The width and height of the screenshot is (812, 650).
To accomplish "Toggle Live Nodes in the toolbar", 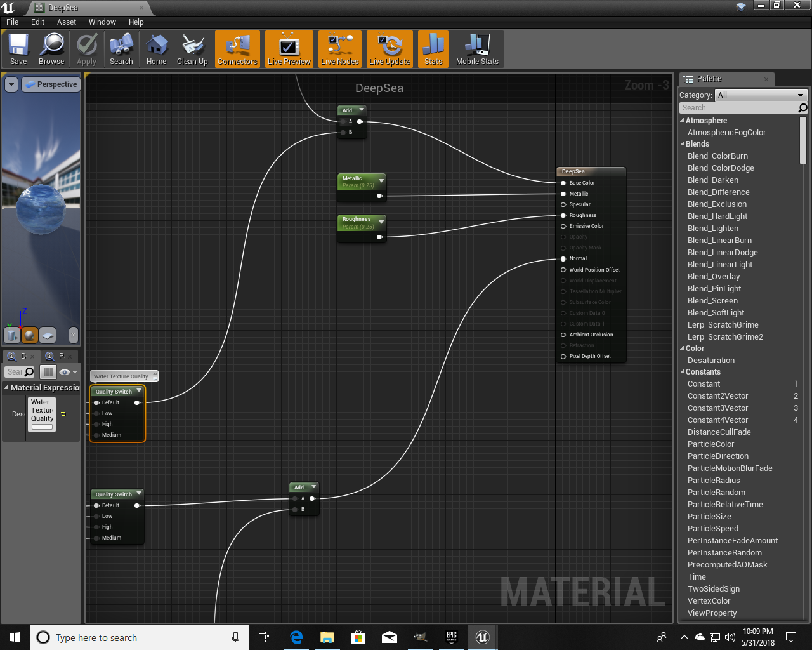I will (339, 49).
